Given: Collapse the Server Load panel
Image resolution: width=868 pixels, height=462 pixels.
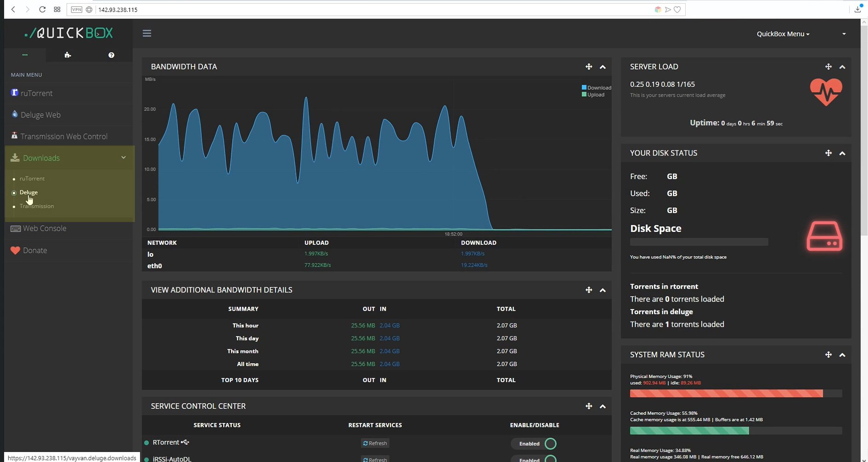Looking at the screenshot, I should click(x=842, y=67).
